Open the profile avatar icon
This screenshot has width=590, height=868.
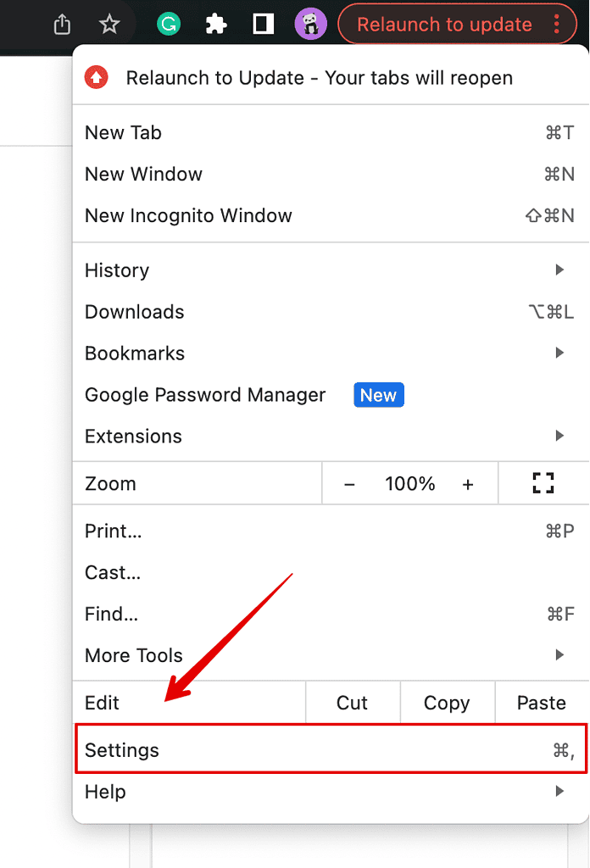point(311,24)
